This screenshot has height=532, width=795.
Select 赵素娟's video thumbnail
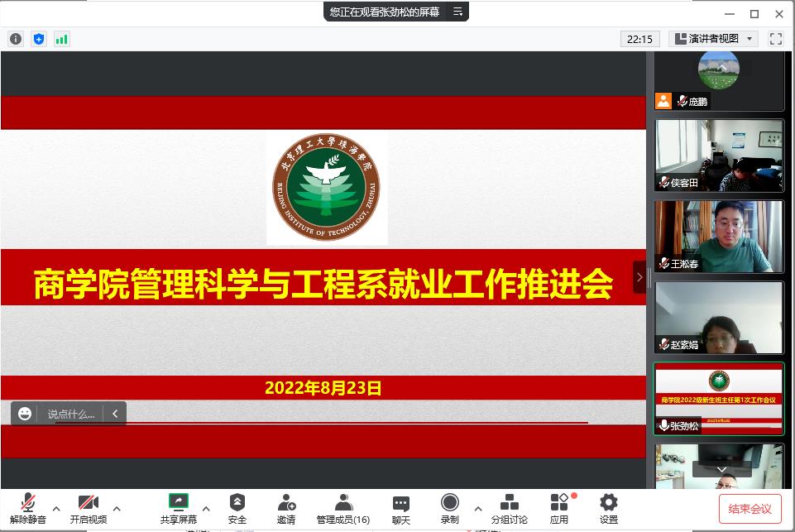point(719,318)
